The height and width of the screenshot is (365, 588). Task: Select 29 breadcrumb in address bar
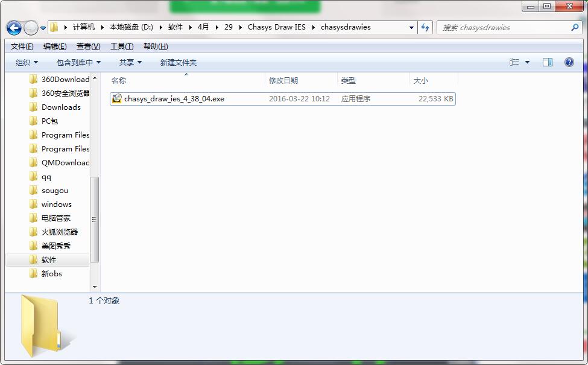(229, 27)
